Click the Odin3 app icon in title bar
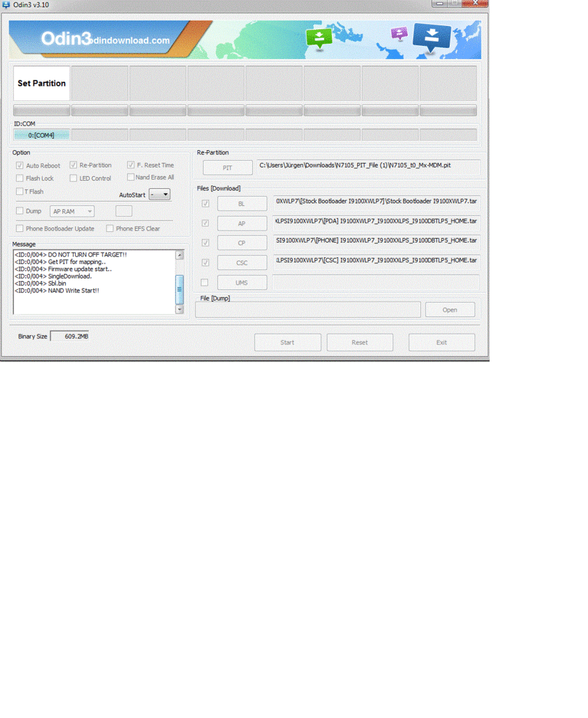Screen dimensions: 588x718 coord(6,5)
